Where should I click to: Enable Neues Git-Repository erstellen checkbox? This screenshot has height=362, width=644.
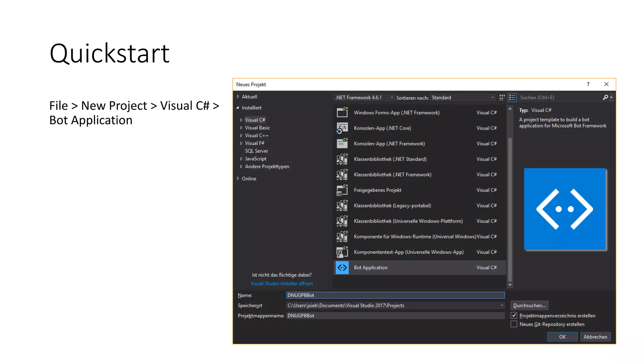click(x=514, y=324)
